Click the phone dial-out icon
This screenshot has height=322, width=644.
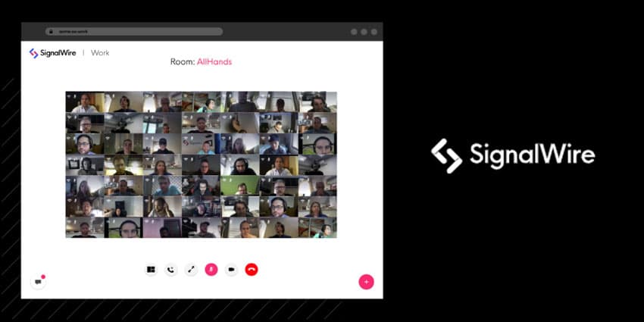click(171, 270)
